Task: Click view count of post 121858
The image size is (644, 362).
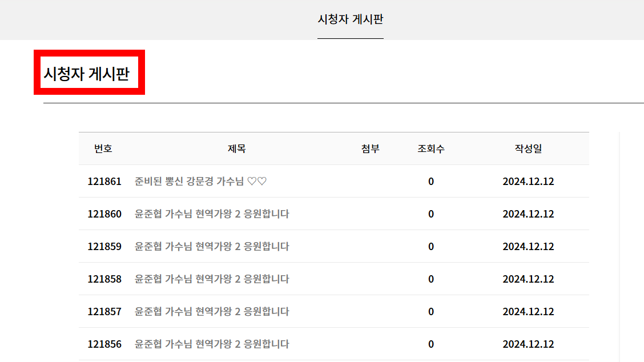Action: tap(431, 279)
